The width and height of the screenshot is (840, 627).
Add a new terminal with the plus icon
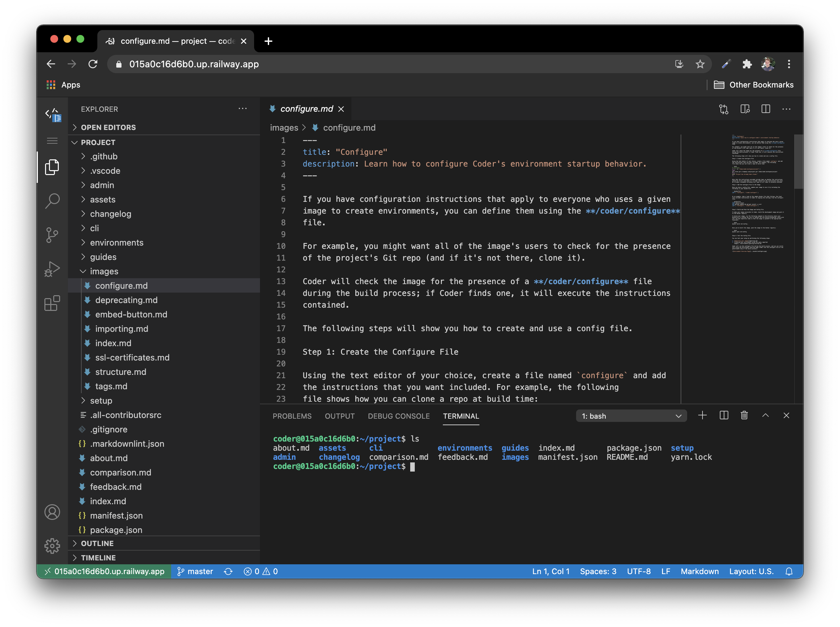(x=703, y=415)
